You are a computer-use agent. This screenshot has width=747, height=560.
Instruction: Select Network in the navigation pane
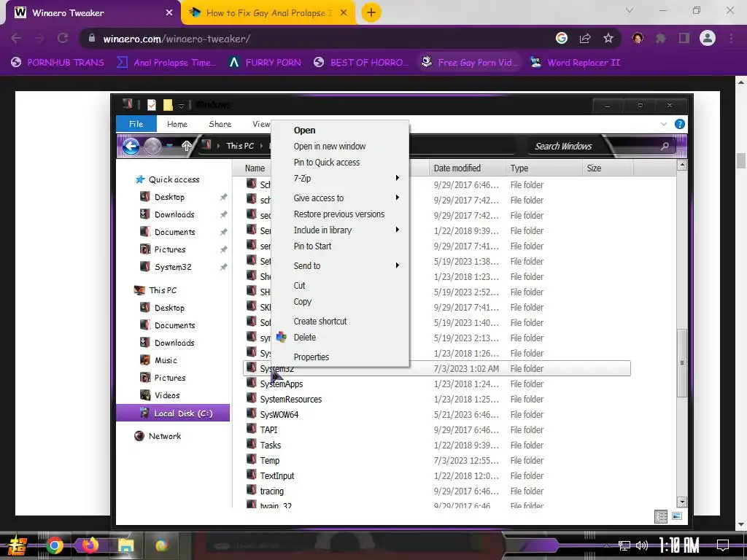(165, 436)
